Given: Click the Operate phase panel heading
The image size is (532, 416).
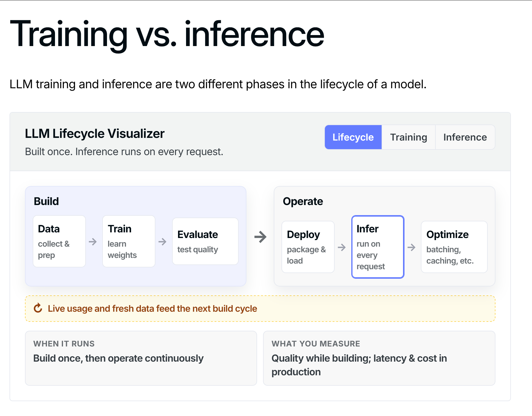Looking at the screenshot, I should coord(303,201).
